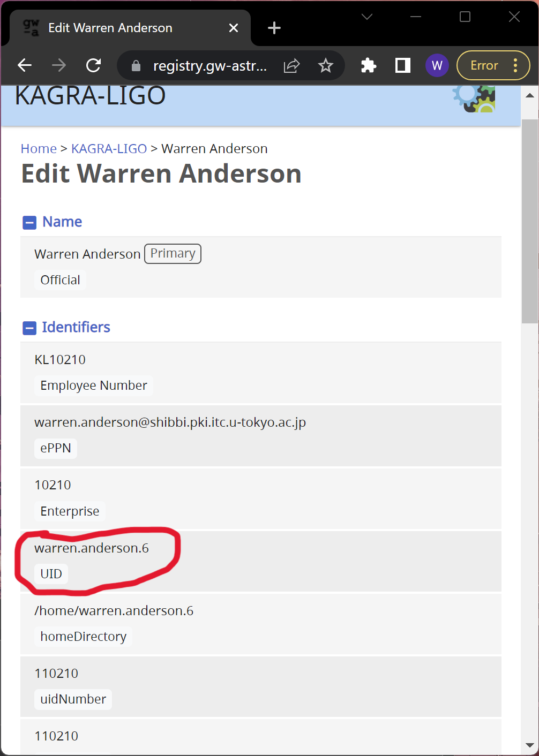539x756 pixels.
Task: Open the Extensions puzzle icon
Action: [x=369, y=65]
